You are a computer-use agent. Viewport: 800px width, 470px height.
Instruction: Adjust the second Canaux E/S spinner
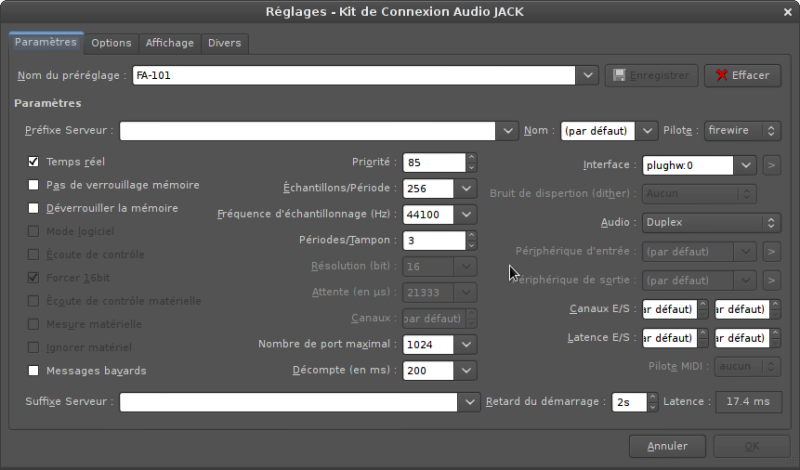(776, 309)
